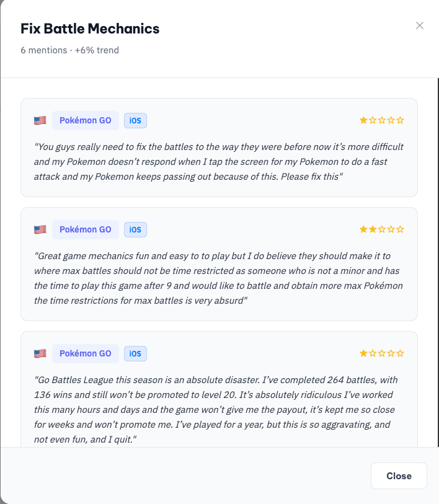Click the US flag on the max battles review
The image size is (439, 504).
tap(40, 229)
